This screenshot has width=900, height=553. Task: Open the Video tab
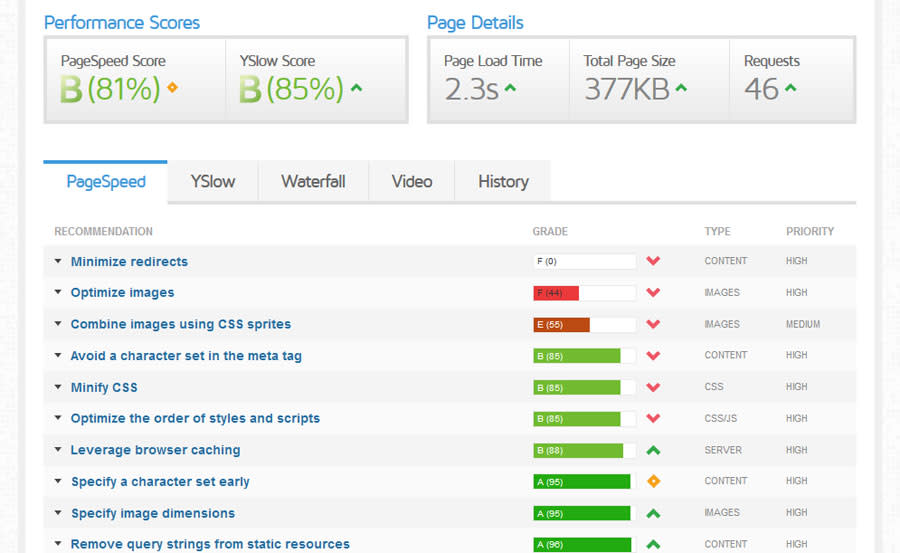click(412, 181)
